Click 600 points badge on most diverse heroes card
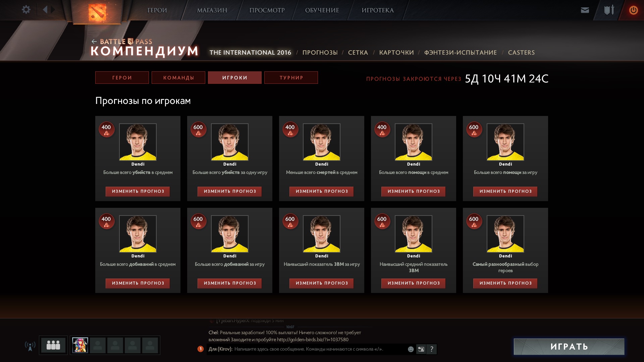644x362 pixels. pos(474,222)
